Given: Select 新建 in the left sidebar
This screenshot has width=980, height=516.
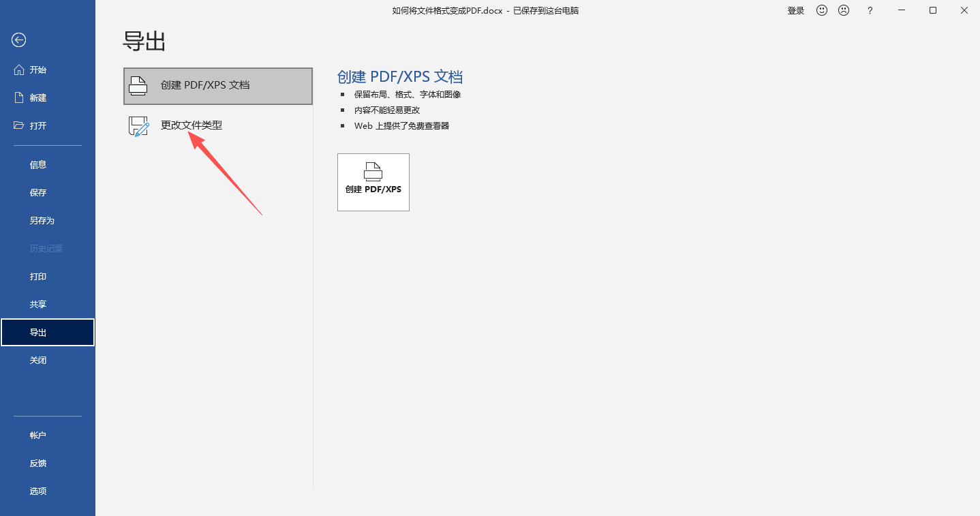Looking at the screenshot, I should coord(48,97).
